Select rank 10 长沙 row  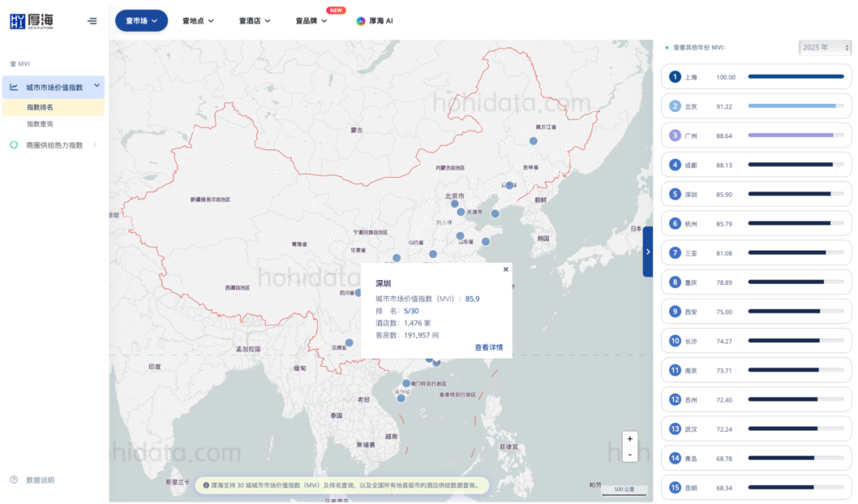tap(756, 341)
